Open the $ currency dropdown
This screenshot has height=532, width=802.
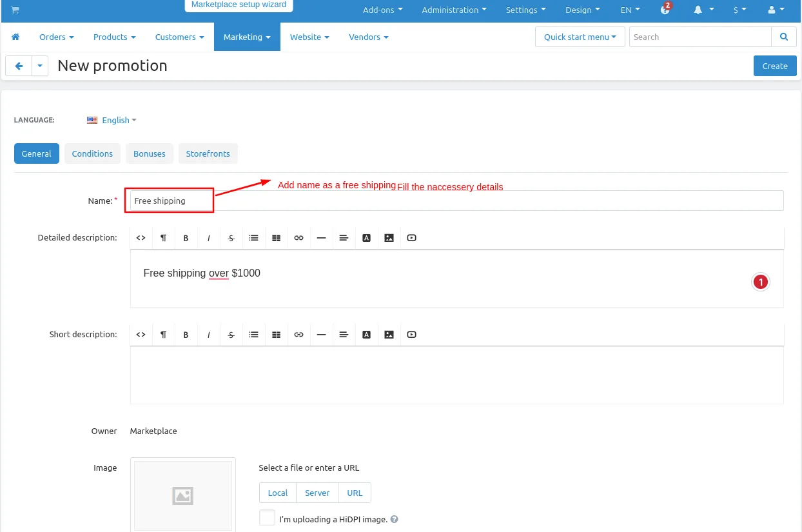(x=740, y=10)
